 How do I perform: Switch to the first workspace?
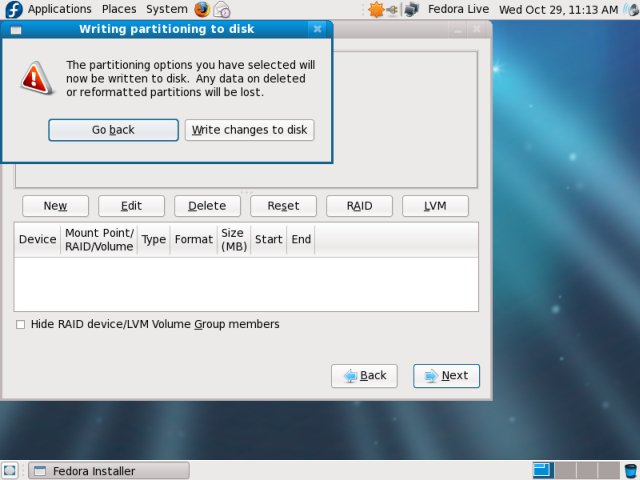pos(543,470)
